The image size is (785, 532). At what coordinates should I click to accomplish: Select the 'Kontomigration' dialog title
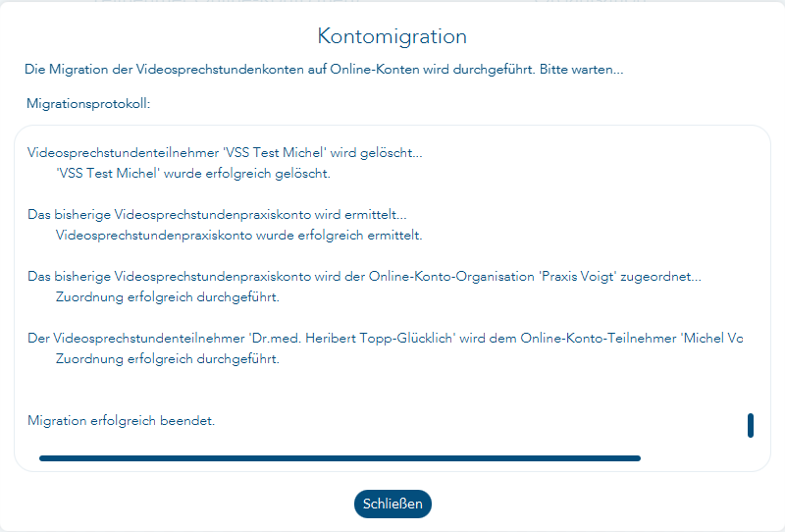click(x=392, y=36)
